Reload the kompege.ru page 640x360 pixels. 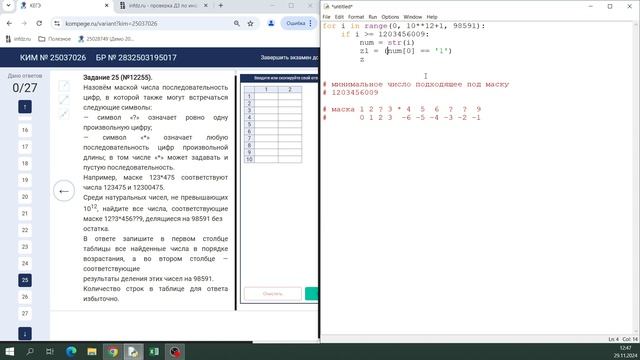point(39,24)
